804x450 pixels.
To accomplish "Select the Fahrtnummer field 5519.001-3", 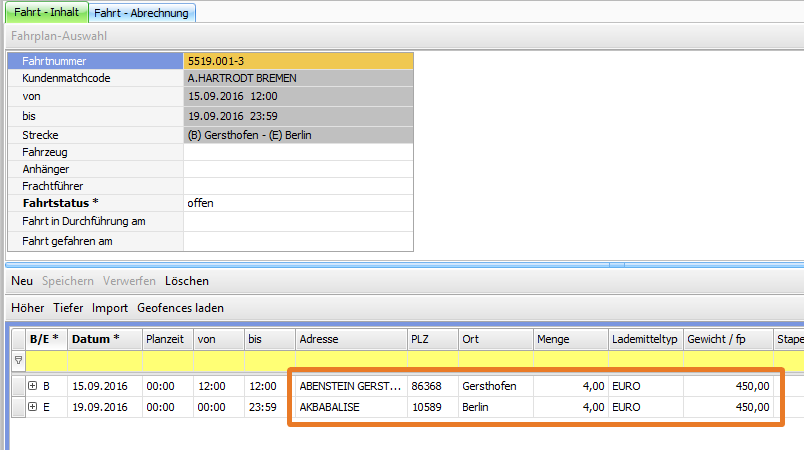I will [x=298, y=61].
